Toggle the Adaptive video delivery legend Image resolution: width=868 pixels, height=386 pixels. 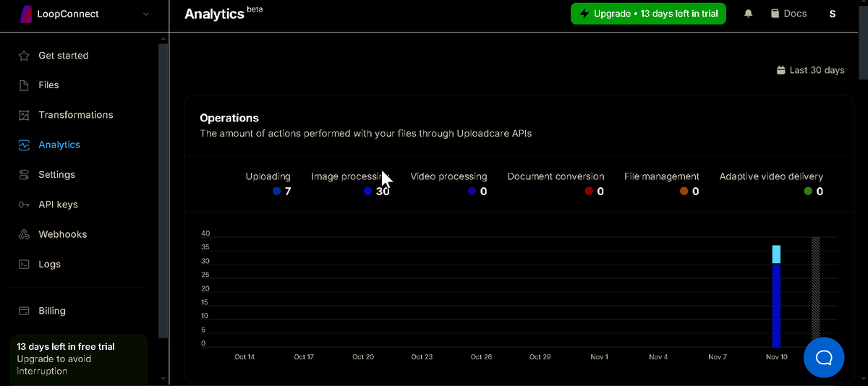tap(771, 184)
